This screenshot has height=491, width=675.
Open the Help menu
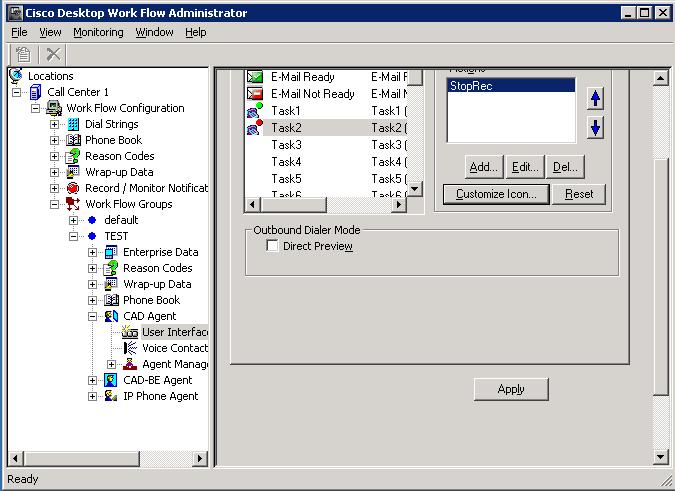click(195, 32)
